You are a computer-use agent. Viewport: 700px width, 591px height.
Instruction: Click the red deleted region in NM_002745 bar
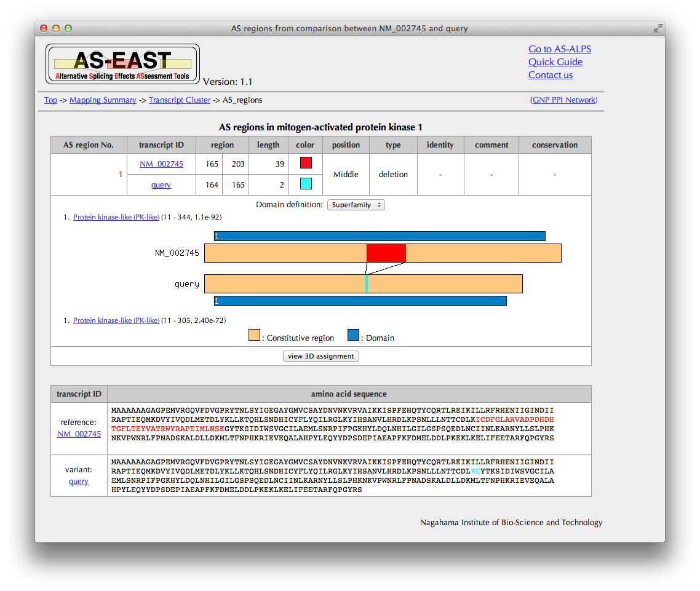click(386, 253)
